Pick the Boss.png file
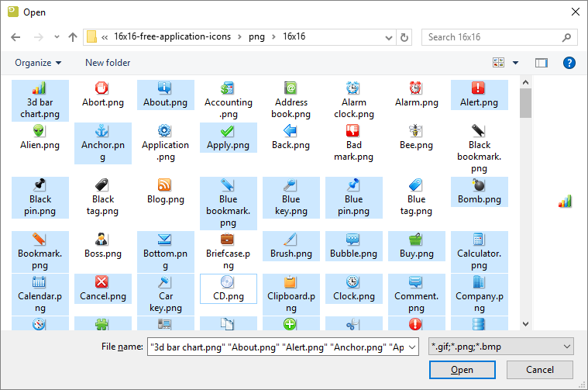This screenshot has height=390, width=588. point(102,239)
